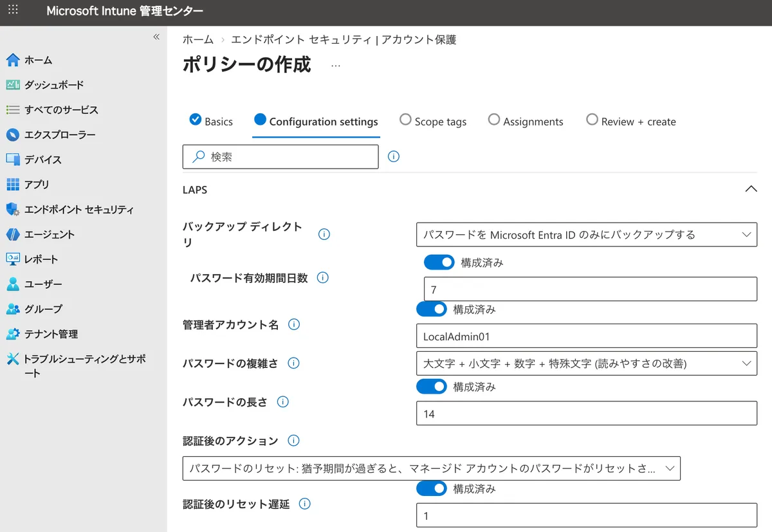Toggle off パスワード有効期間日数 switch
The height and width of the screenshot is (532, 772).
point(439,262)
